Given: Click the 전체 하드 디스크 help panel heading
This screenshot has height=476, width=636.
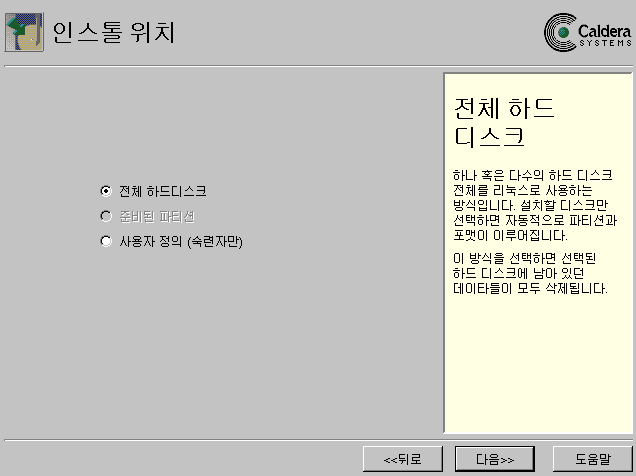Looking at the screenshot, I should (x=504, y=122).
